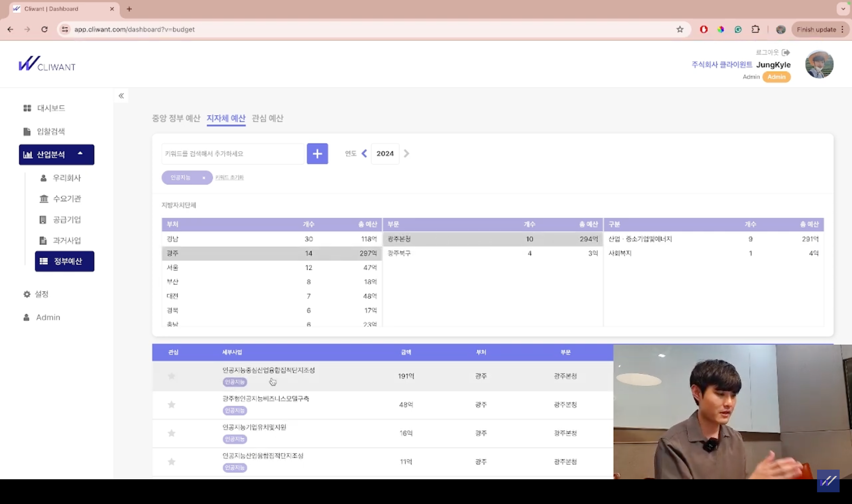Collapse sidebar with double-chevron icon
Screen dimensions: 852x504
click(121, 96)
